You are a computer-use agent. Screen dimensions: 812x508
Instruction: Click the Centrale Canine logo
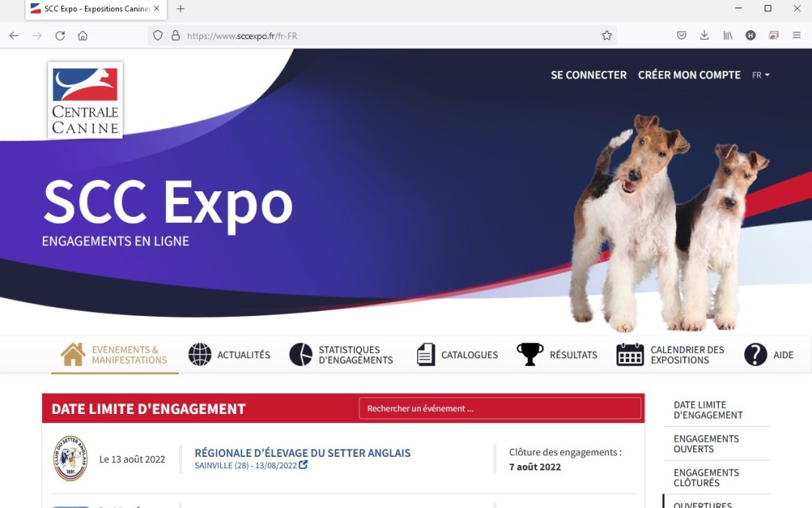pos(85,100)
